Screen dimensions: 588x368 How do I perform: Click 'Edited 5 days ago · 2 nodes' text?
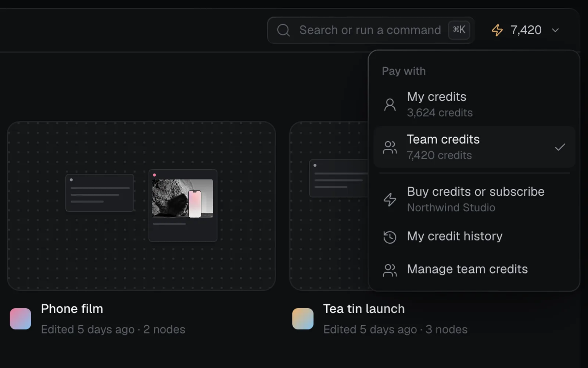point(113,329)
